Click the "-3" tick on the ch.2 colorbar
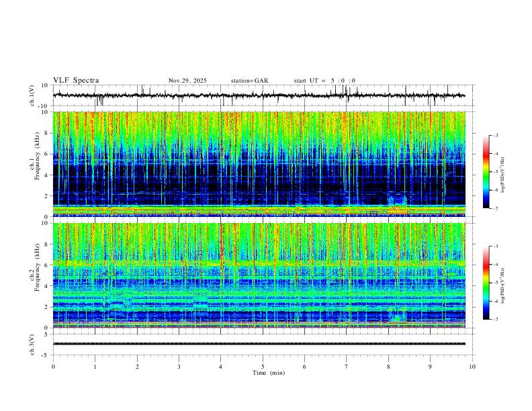The height and width of the screenshot is (411, 532). point(496,246)
